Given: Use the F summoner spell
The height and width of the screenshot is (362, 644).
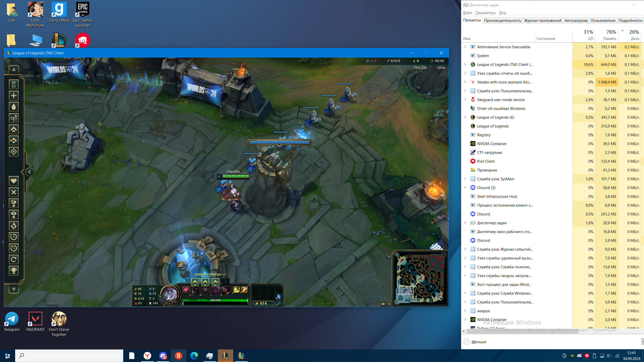Looking at the screenshot, I should [x=245, y=290].
